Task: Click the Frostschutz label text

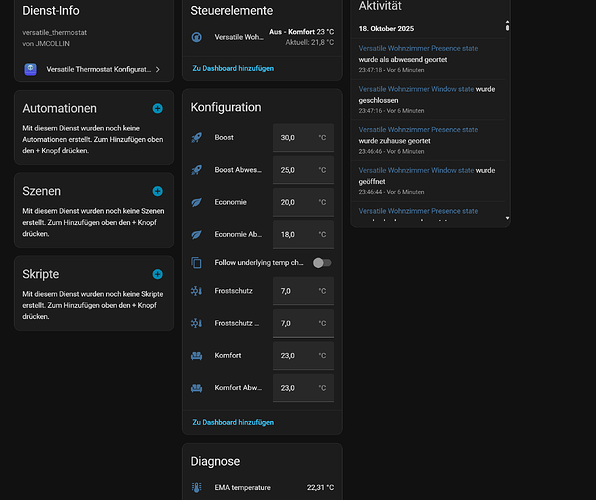Action: 233,291
